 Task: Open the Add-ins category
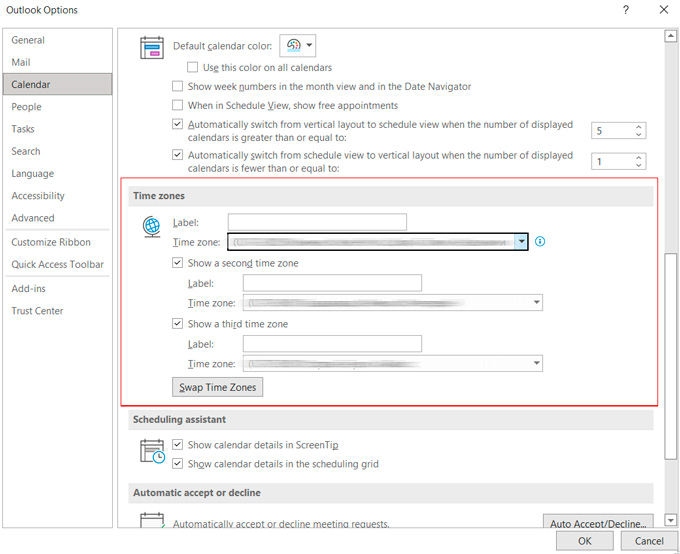tap(57, 288)
